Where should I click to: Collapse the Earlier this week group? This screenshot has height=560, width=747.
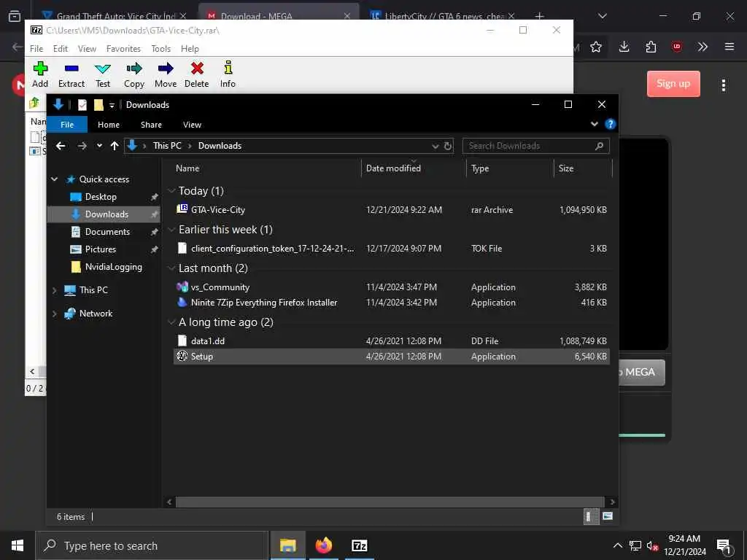pos(171,230)
